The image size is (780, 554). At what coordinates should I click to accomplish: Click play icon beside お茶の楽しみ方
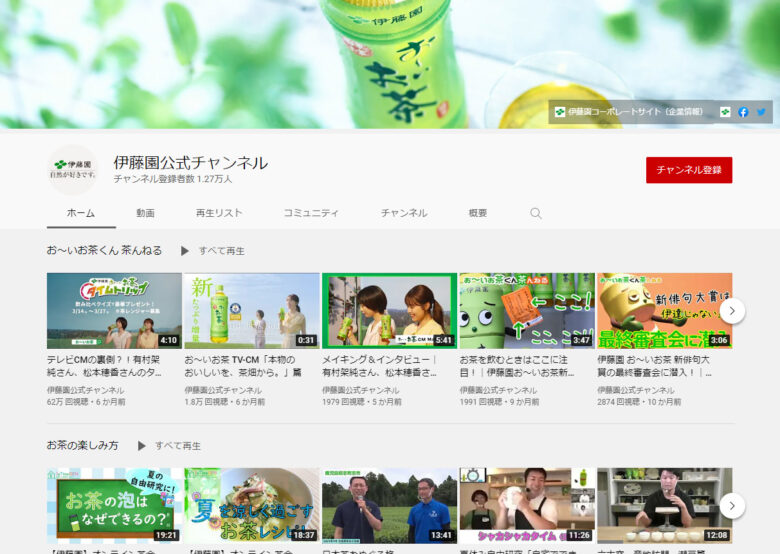point(141,446)
